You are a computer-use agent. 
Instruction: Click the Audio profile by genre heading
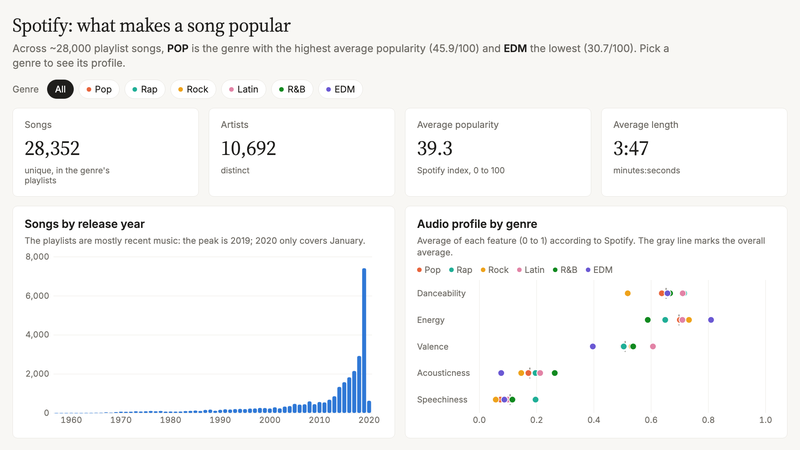click(477, 224)
